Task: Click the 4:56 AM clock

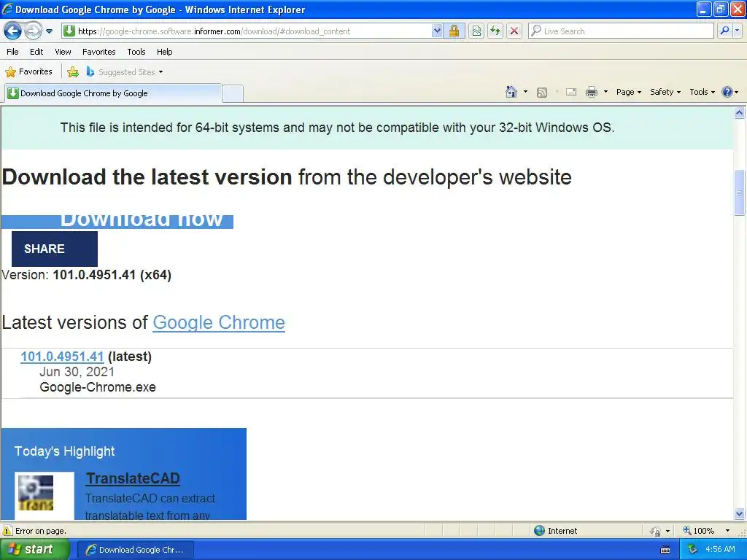Action: coord(720,550)
